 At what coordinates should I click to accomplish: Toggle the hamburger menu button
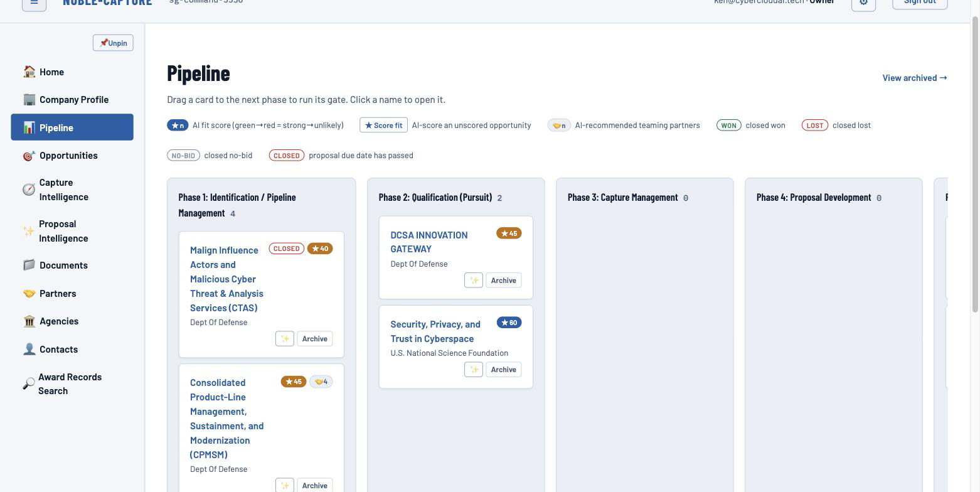tap(35, 3)
